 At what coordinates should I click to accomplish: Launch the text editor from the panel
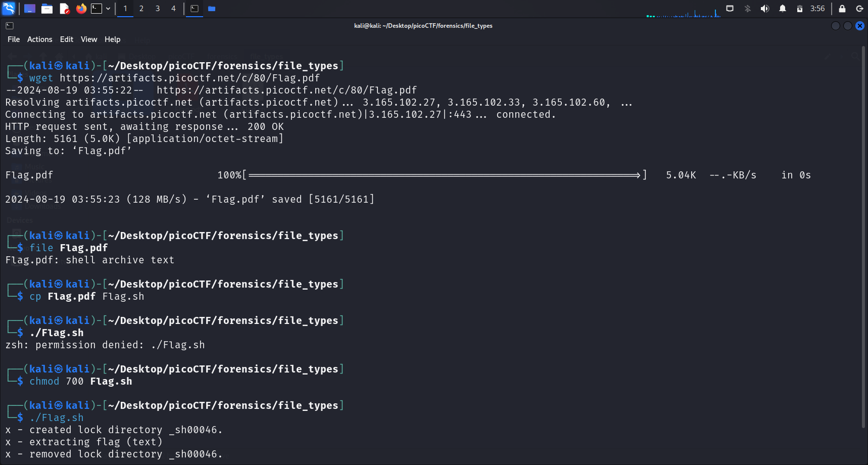[x=64, y=9]
